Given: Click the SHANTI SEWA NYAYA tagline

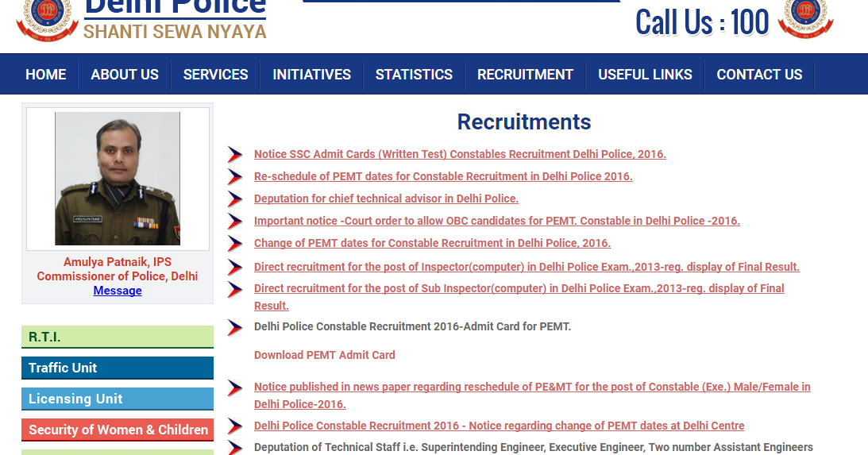Looking at the screenshot, I should click(x=175, y=32).
